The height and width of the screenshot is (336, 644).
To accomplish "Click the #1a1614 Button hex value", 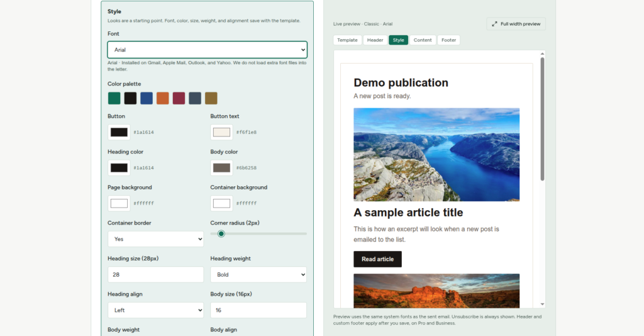I will click(144, 132).
